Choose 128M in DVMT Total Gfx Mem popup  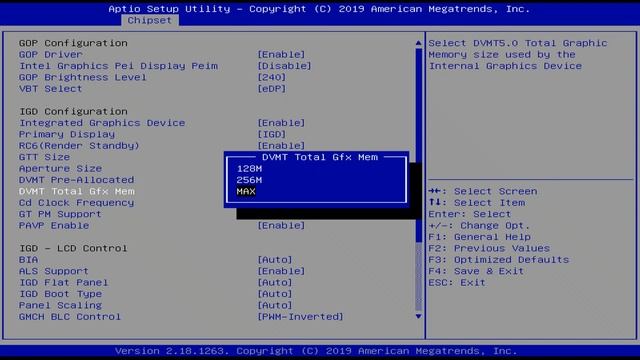[x=249, y=169]
